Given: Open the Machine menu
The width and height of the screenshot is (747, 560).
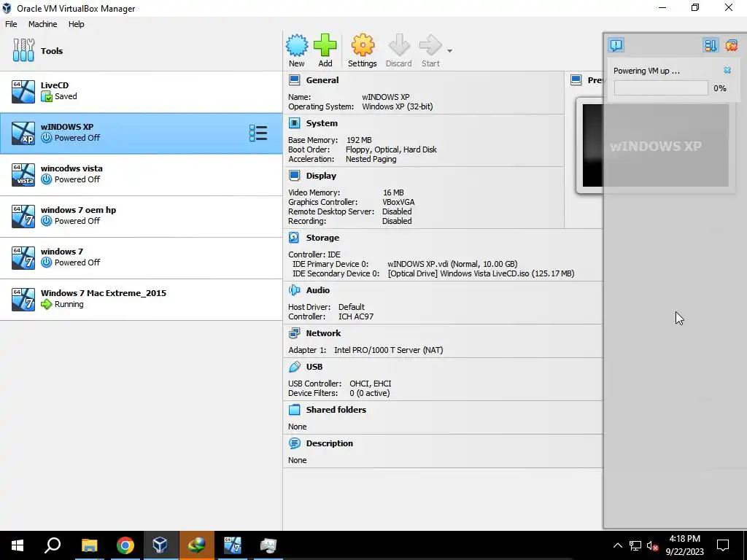Looking at the screenshot, I should [42, 24].
